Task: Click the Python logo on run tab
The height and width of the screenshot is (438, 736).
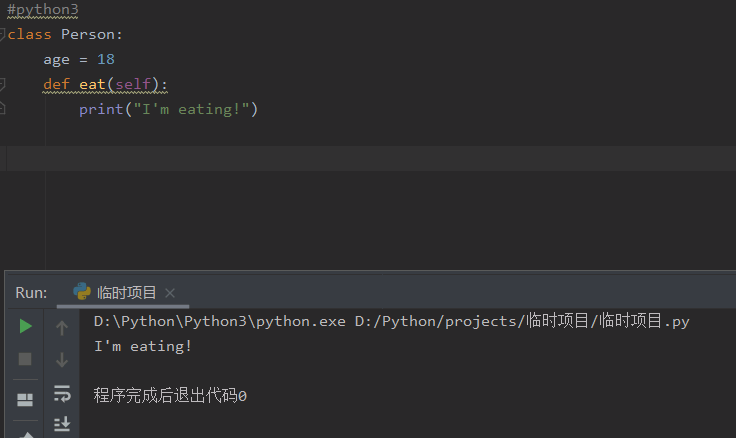Action: [x=82, y=292]
